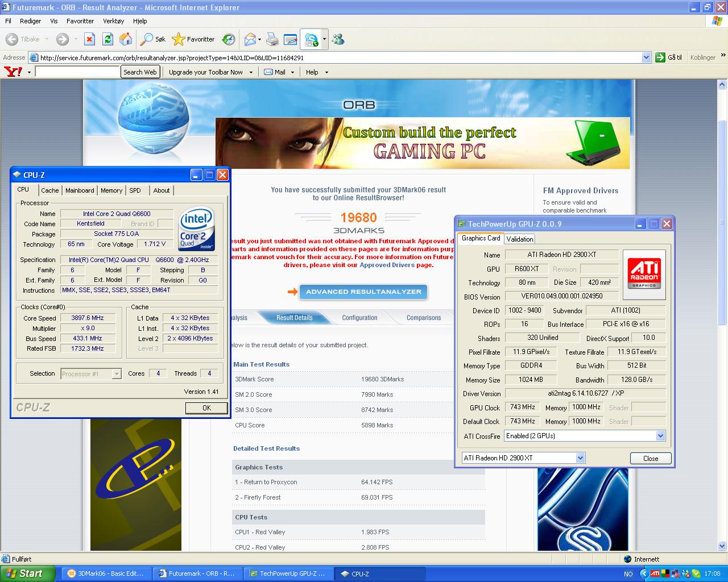
Task: Open GPU-Z card selector ATI Radeon dropdown
Action: tap(580, 458)
